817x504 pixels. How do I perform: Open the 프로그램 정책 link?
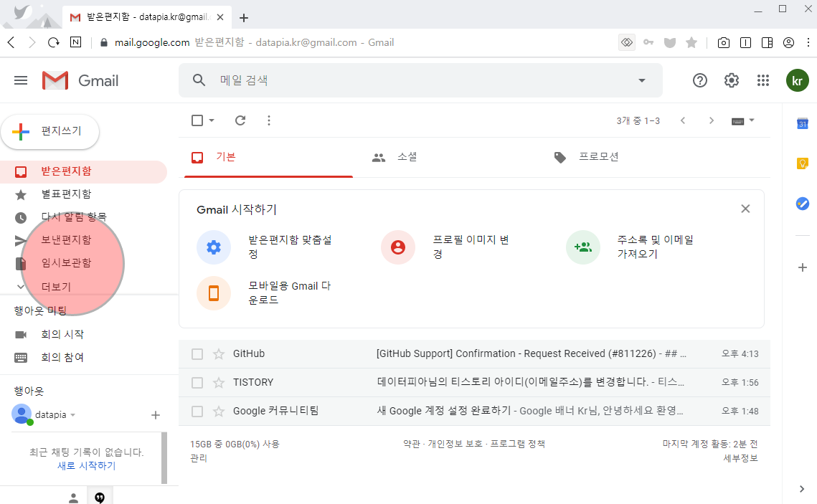[x=517, y=444]
